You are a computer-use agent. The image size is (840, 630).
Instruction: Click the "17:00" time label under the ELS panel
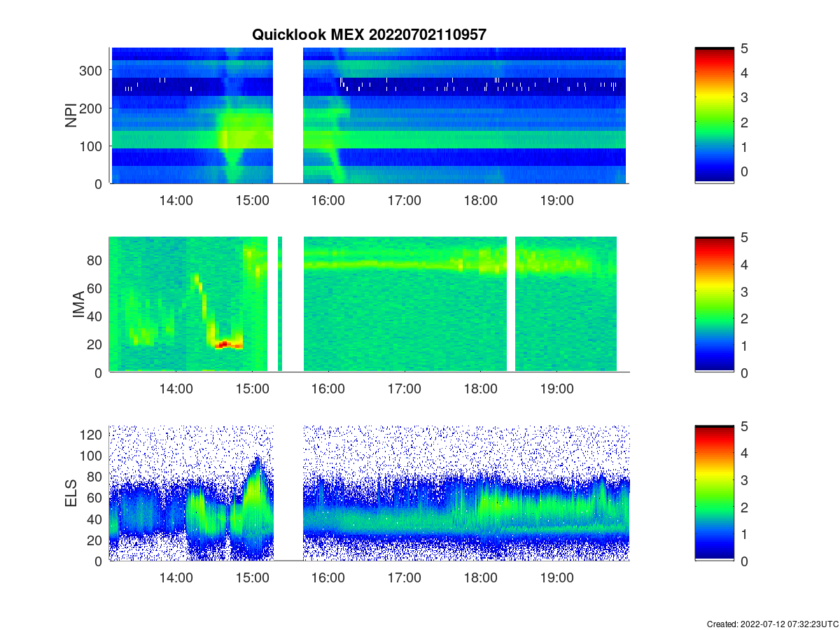pyautogui.click(x=405, y=578)
